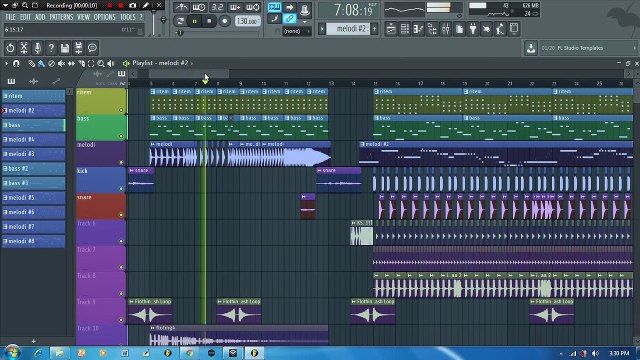Select the zoom magnifier tool in playlist

pyautogui.click(x=101, y=63)
